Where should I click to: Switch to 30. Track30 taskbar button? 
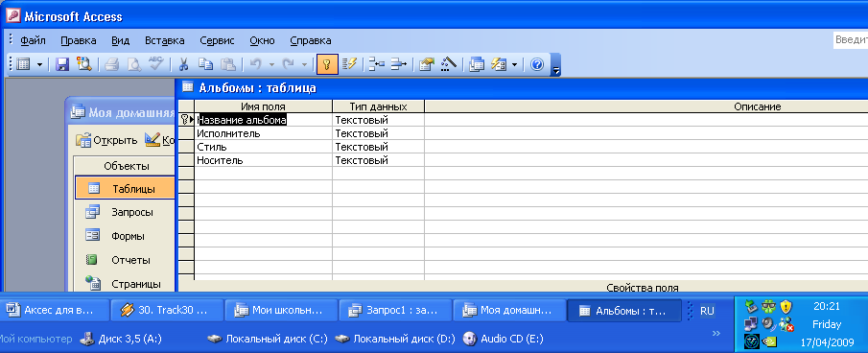point(167,311)
